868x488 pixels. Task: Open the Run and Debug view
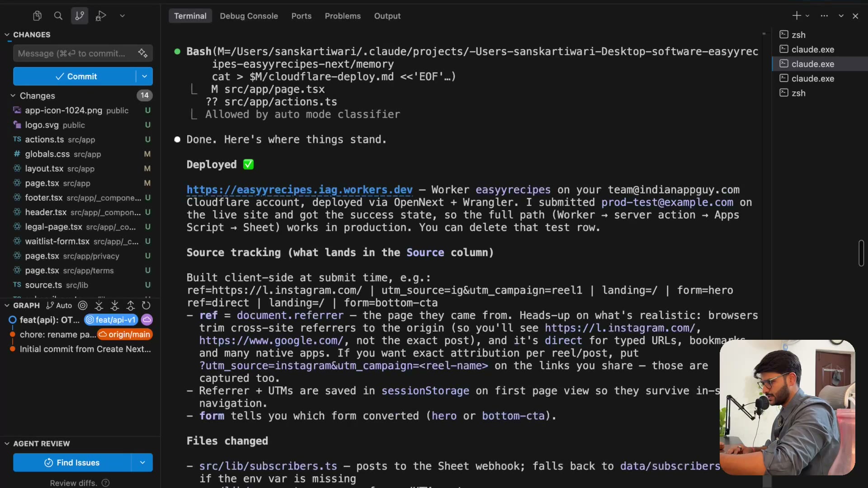click(x=101, y=16)
